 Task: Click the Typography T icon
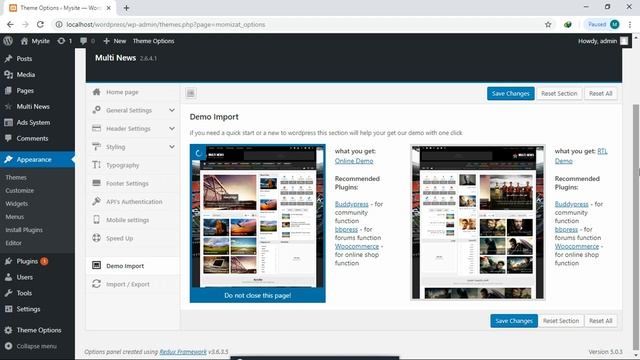click(96, 165)
